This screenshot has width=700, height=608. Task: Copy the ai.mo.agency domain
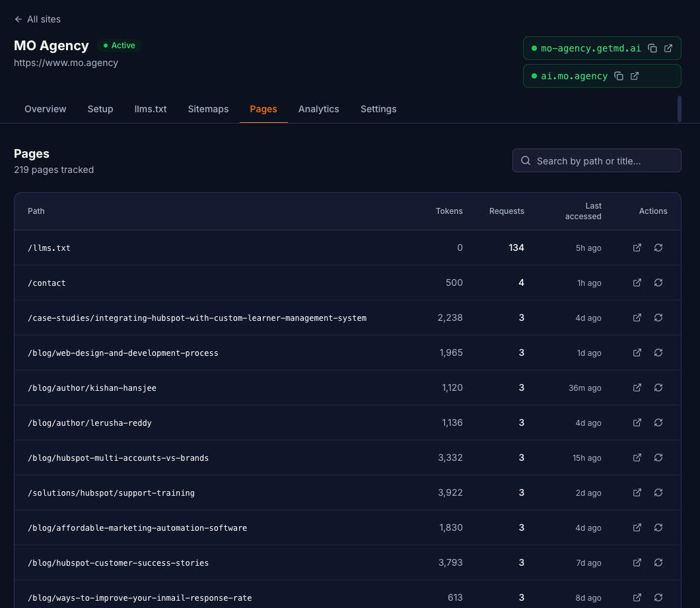click(x=618, y=75)
